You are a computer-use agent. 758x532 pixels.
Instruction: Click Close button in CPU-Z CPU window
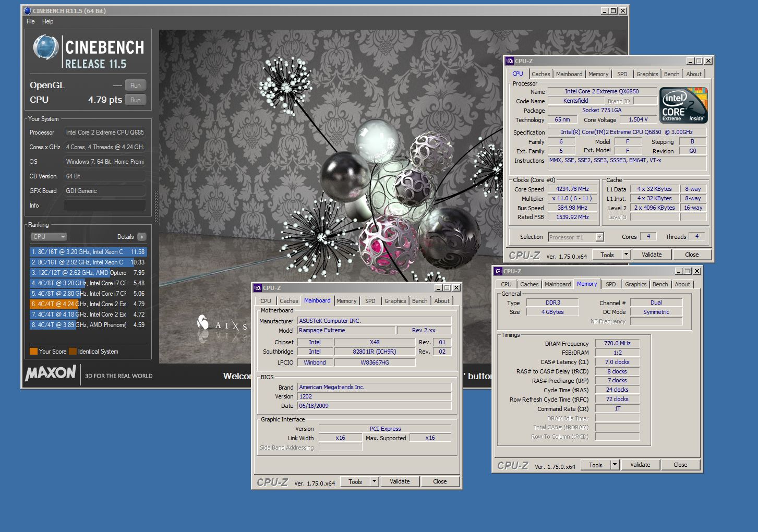click(x=692, y=255)
